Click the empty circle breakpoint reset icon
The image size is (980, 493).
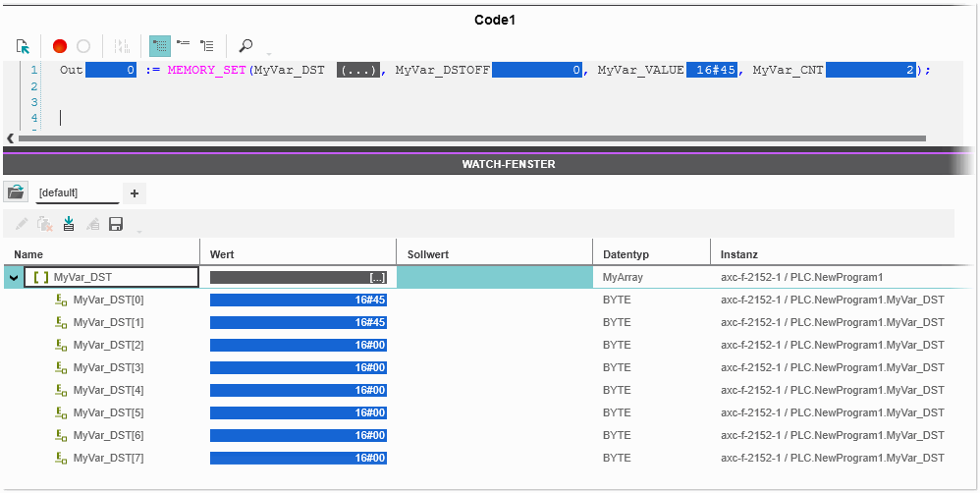coord(83,46)
